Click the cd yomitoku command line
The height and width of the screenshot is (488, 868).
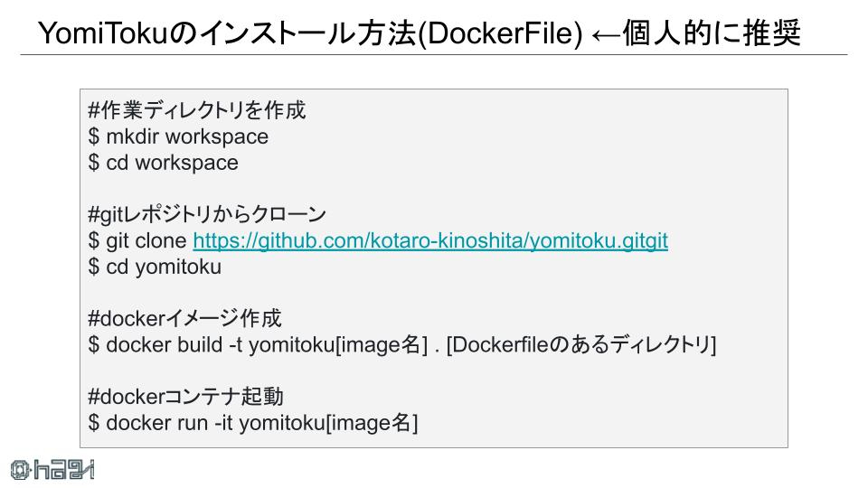pyautogui.click(x=155, y=267)
